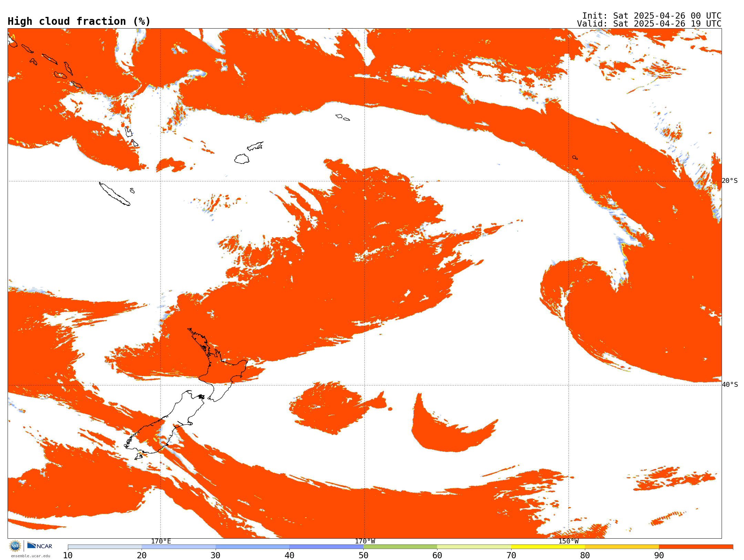Image resolution: width=744 pixels, height=560 pixels.
Task: Click the colorbar label 30
Action: [x=216, y=556]
